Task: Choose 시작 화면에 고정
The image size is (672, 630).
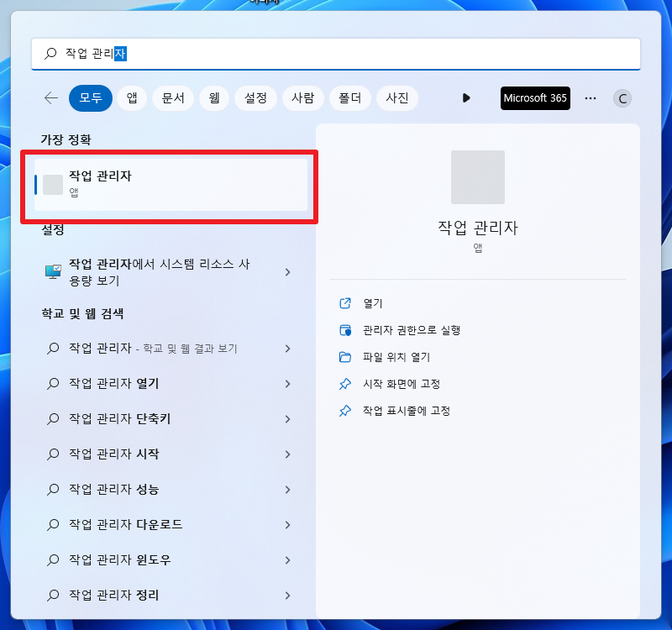Action: point(402,384)
